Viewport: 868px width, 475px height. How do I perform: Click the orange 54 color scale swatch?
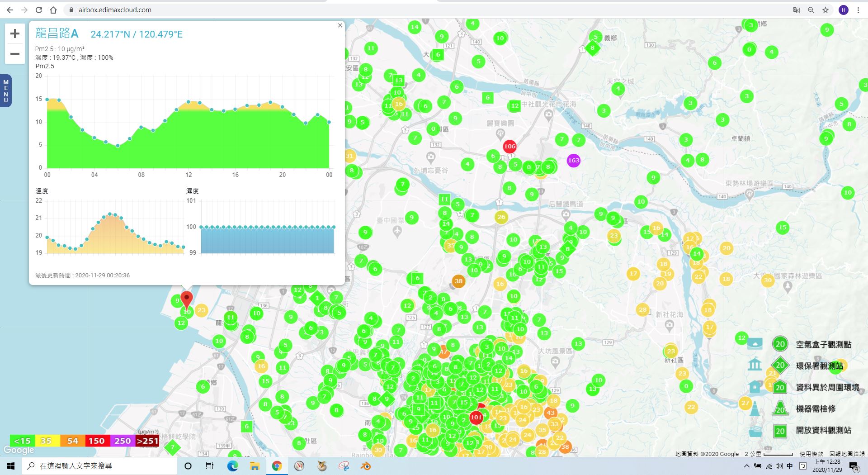click(x=72, y=441)
